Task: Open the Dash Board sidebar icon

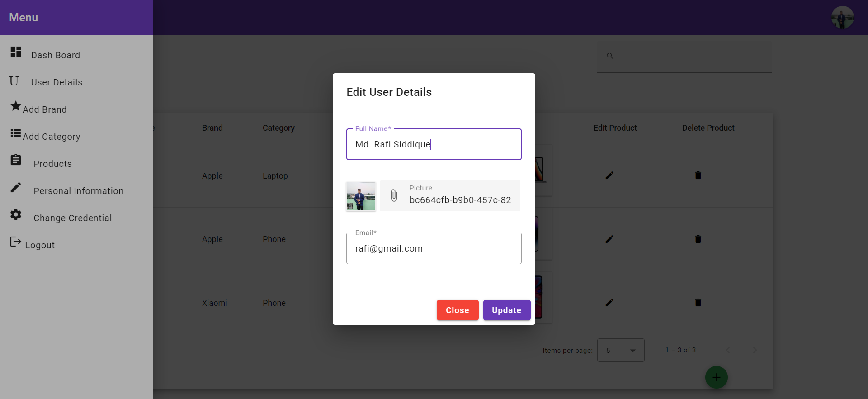Action: [15, 52]
